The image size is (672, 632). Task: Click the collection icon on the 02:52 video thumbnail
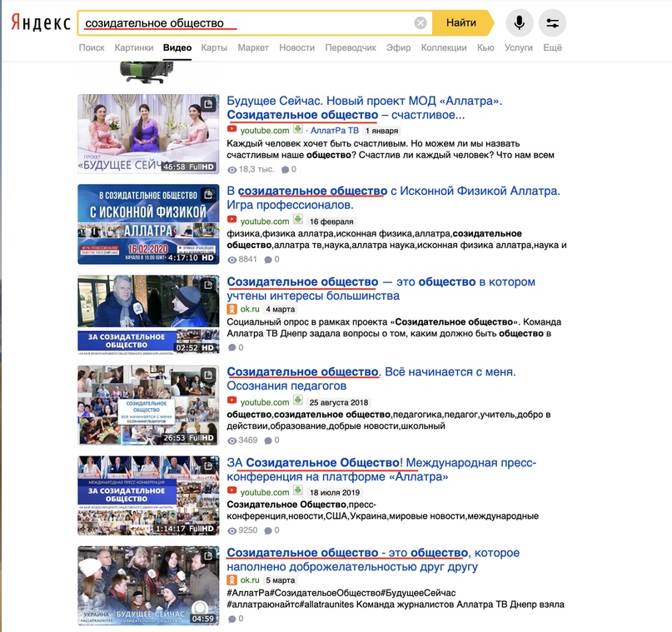(208, 285)
